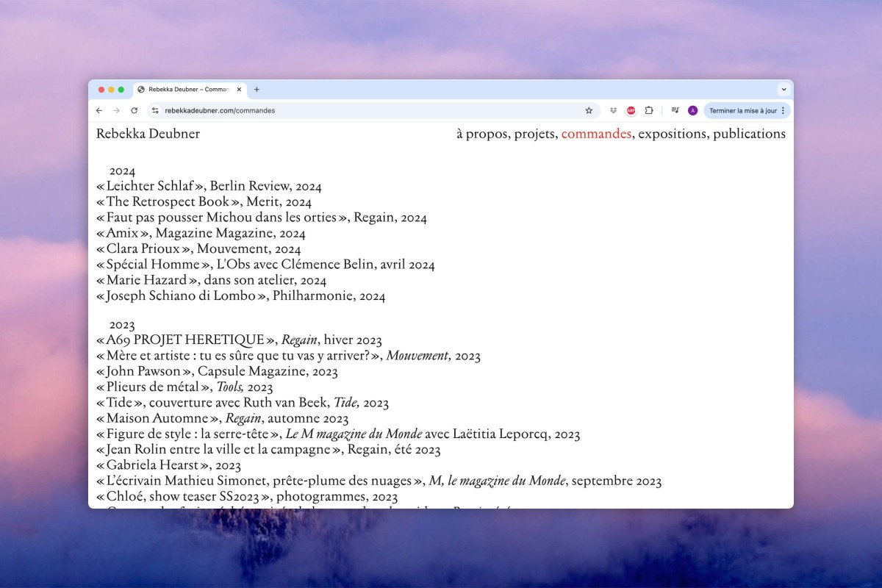
Task: Open «Leichter Schlaf», Berlin Review entry
Action: tap(209, 187)
